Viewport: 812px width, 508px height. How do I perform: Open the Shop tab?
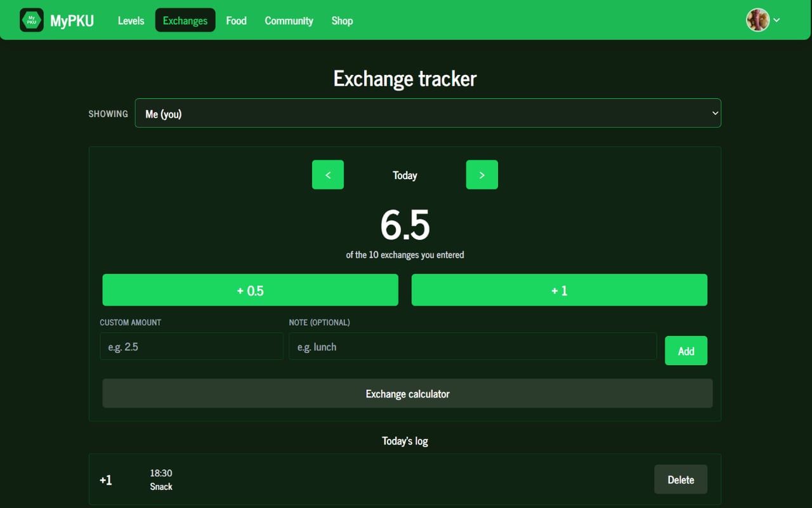click(x=342, y=20)
